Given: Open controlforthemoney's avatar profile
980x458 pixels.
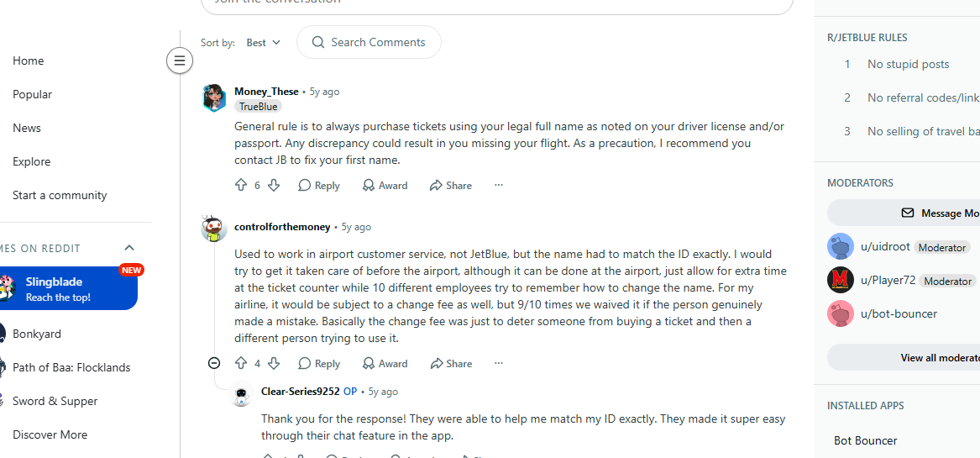Looking at the screenshot, I should [214, 229].
